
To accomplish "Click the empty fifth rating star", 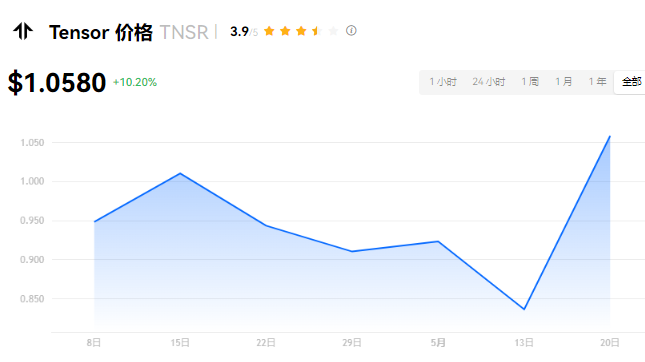I will coord(333,31).
